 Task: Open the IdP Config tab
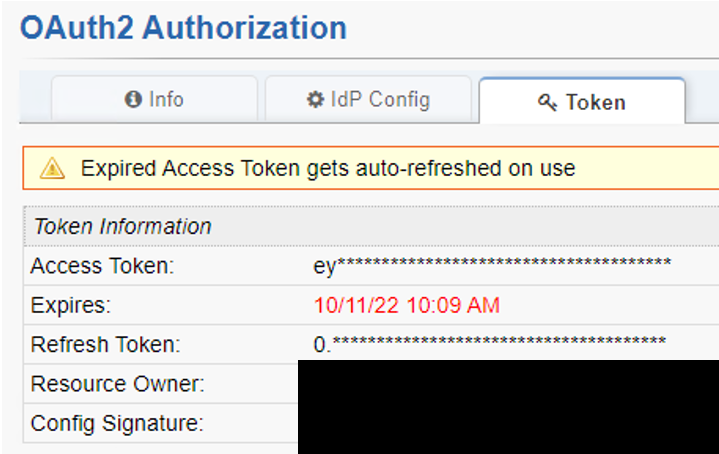(368, 100)
